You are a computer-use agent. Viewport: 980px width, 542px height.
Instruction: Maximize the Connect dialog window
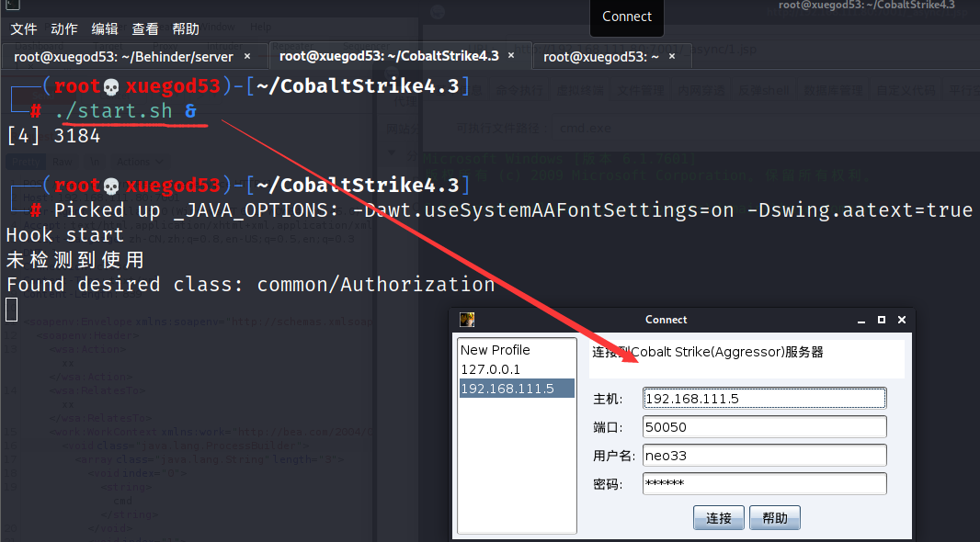(x=882, y=320)
